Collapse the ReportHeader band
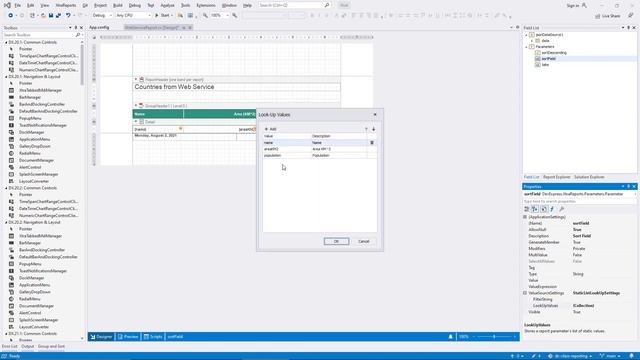The image size is (640, 360). click(x=136, y=80)
